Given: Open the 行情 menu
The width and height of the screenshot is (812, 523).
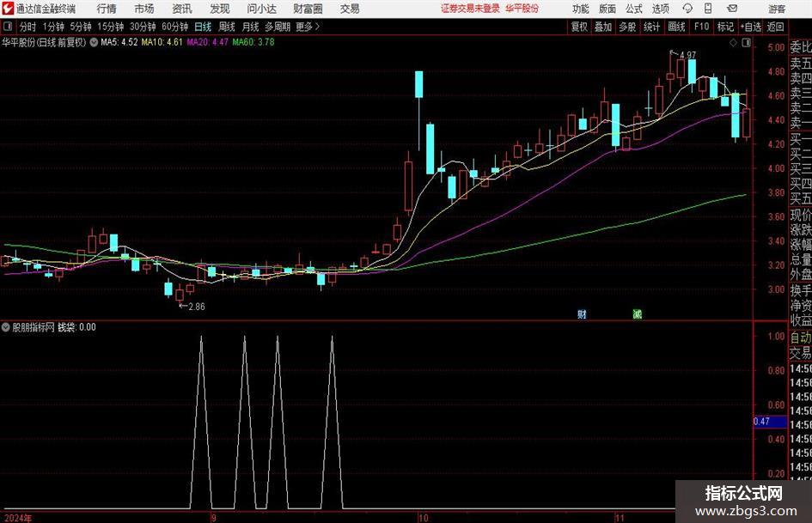Looking at the screenshot, I should [x=107, y=9].
